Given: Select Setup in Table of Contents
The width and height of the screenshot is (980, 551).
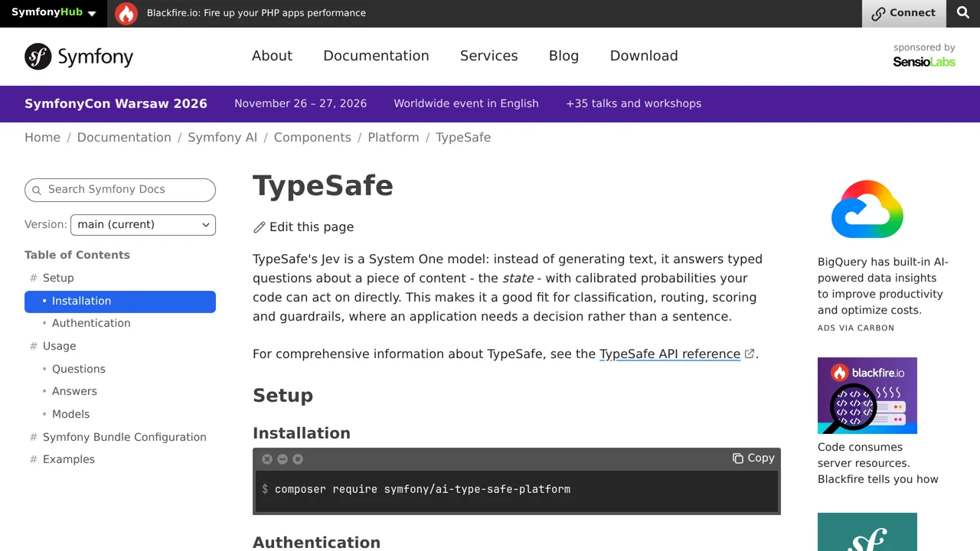Looking at the screenshot, I should point(58,278).
